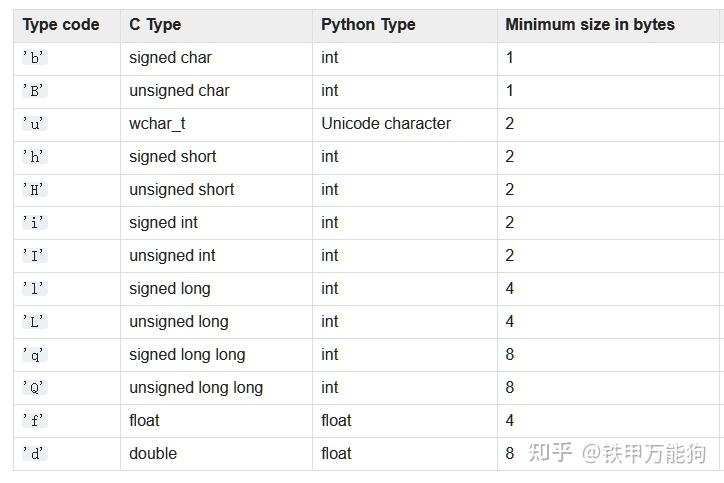Click the unsigned short text
This screenshot has height=483, width=724.
coord(182,190)
